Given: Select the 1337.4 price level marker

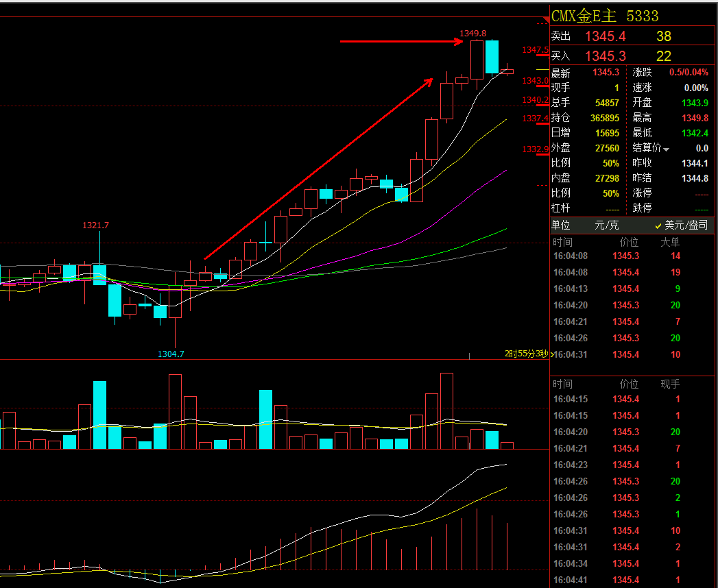Looking at the screenshot, I should point(536,119).
